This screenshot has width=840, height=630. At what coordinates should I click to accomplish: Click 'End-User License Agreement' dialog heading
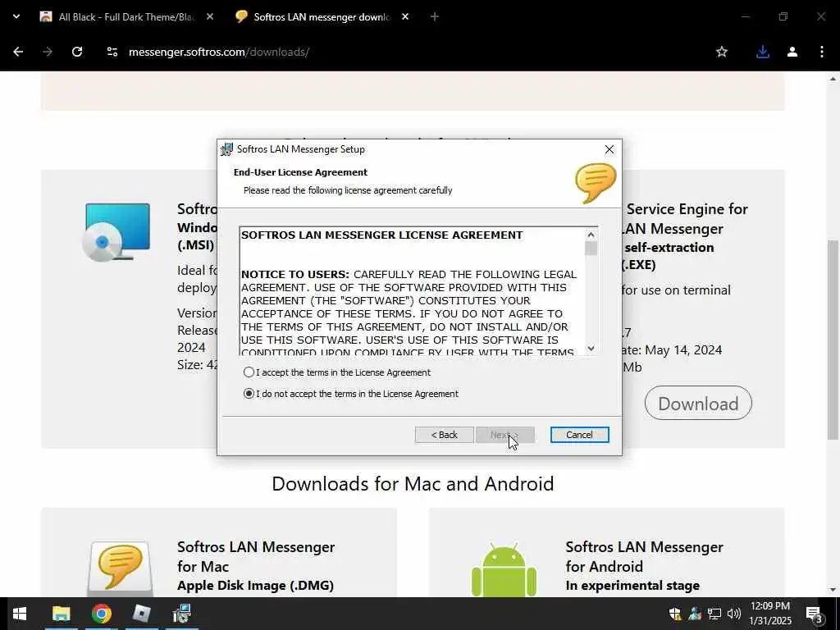300,172
